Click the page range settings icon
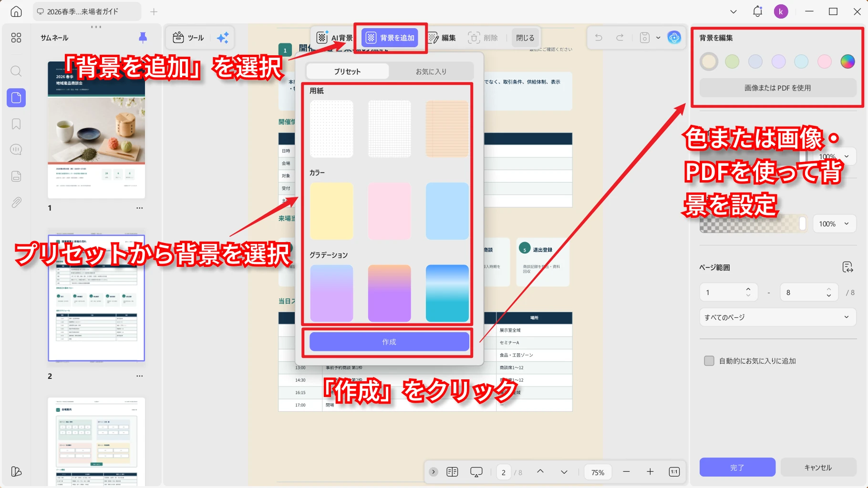 (847, 267)
